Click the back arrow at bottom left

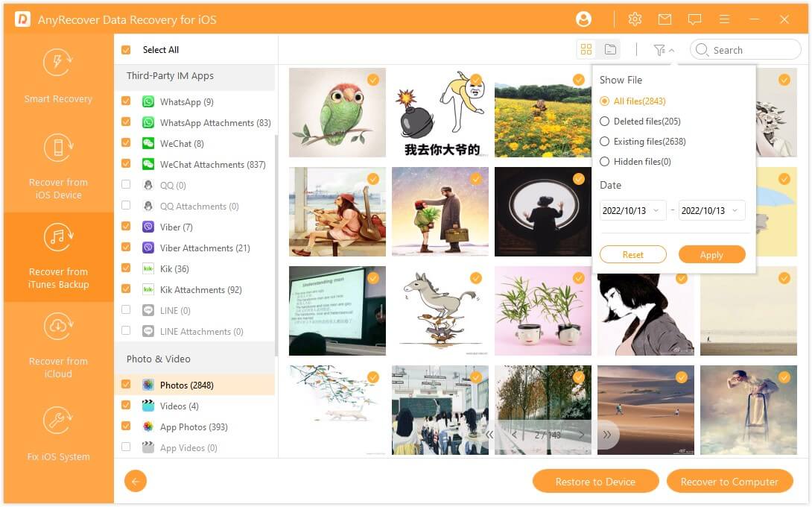point(135,481)
